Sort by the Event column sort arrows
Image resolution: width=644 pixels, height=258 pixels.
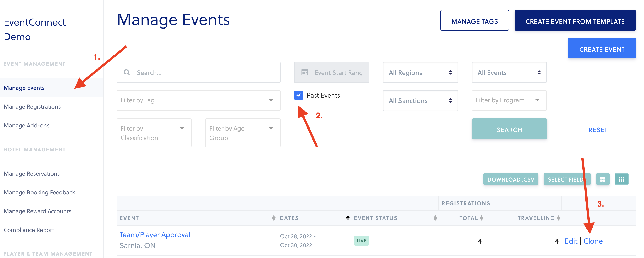click(x=273, y=218)
